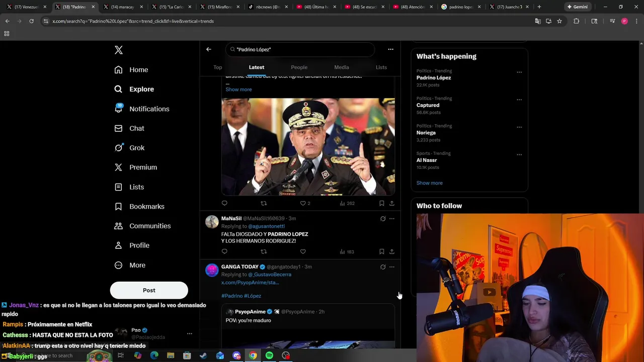
Task: Open more options on GANGA TODAY's post
Action: pyautogui.click(x=392, y=267)
